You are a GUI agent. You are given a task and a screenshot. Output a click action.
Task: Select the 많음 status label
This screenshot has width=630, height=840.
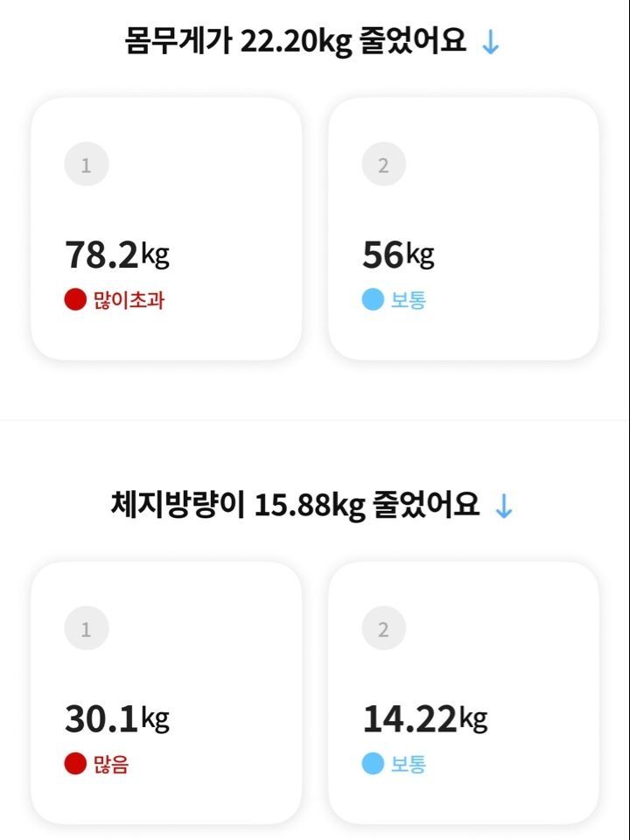tap(111, 763)
